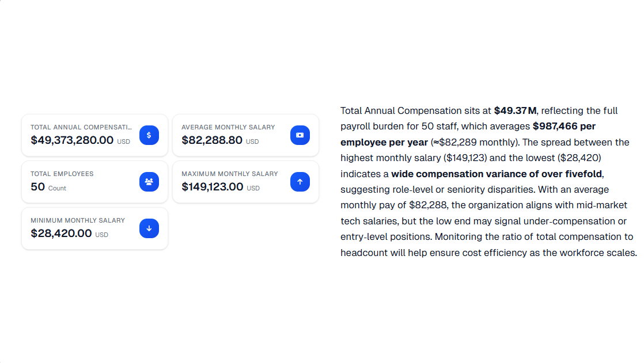Click the dollar sign icon on Total Annual Compensation
The width and height of the screenshot is (644, 363).
(149, 135)
